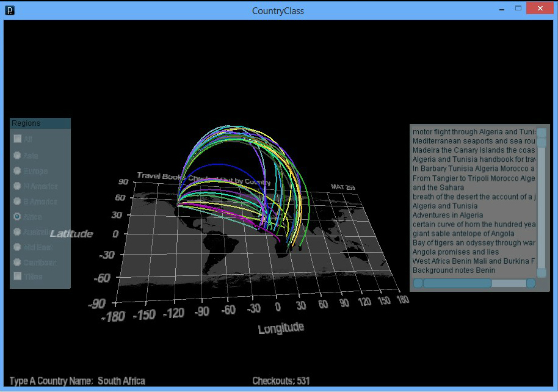Click the horizontal scrollbar thumb in book list
Viewport: 558px width, 392px height.
457,283
